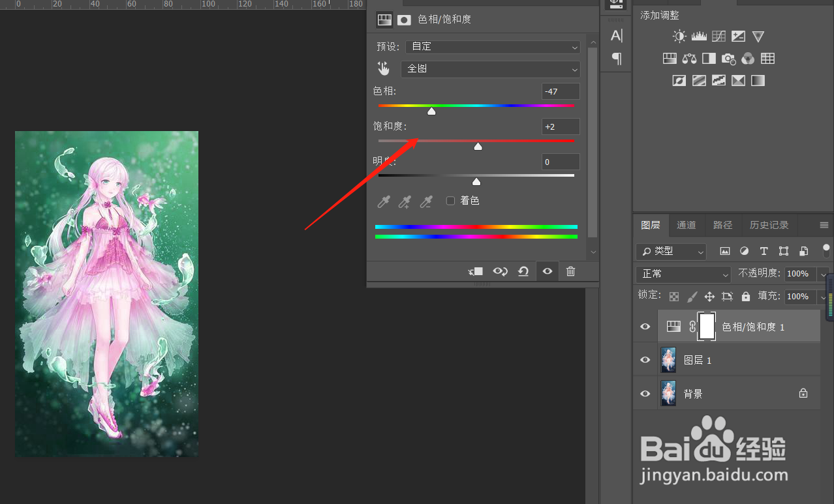Add a Hue/Saturation adjustment from panel
Viewport: 834px width, 504px height.
[670, 59]
